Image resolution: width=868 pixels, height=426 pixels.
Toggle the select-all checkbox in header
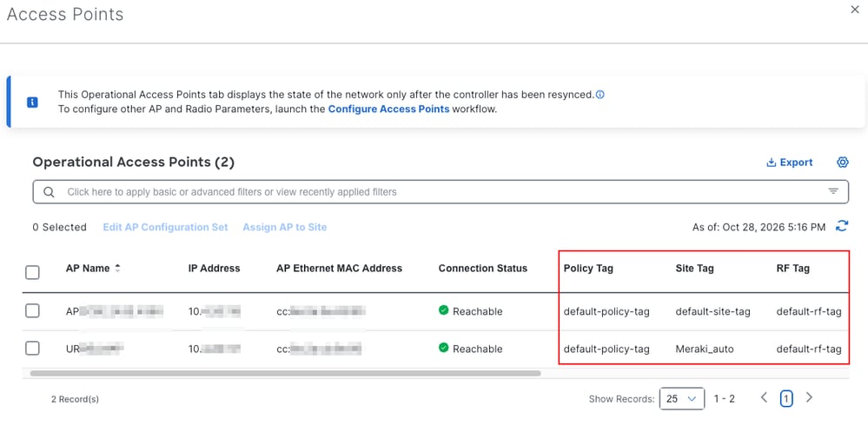(33, 272)
